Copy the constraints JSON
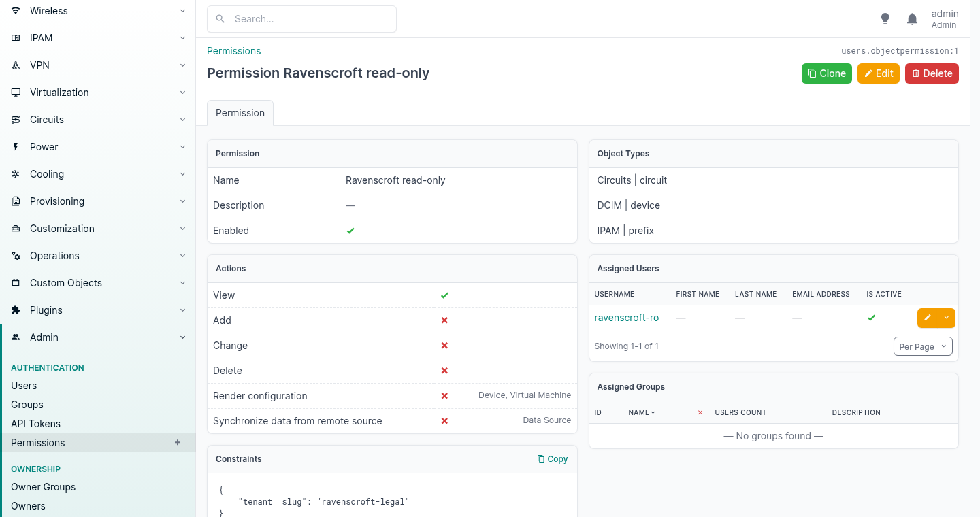The height and width of the screenshot is (517, 980). (x=553, y=459)
